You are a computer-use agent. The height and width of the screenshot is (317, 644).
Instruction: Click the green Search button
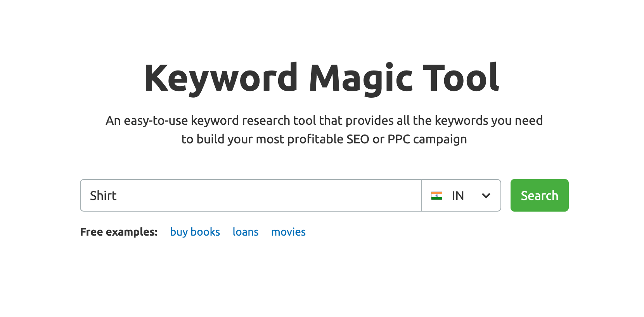[539, 195]
